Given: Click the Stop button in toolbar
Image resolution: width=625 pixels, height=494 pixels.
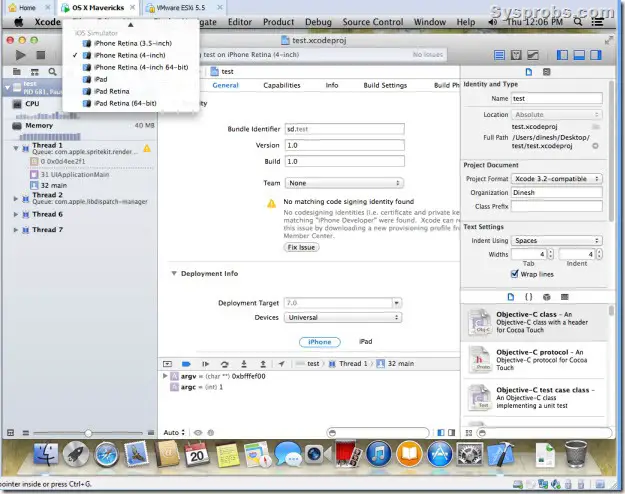Looking at the screenshot, I should pyautogui.click(x=41, y=55).
